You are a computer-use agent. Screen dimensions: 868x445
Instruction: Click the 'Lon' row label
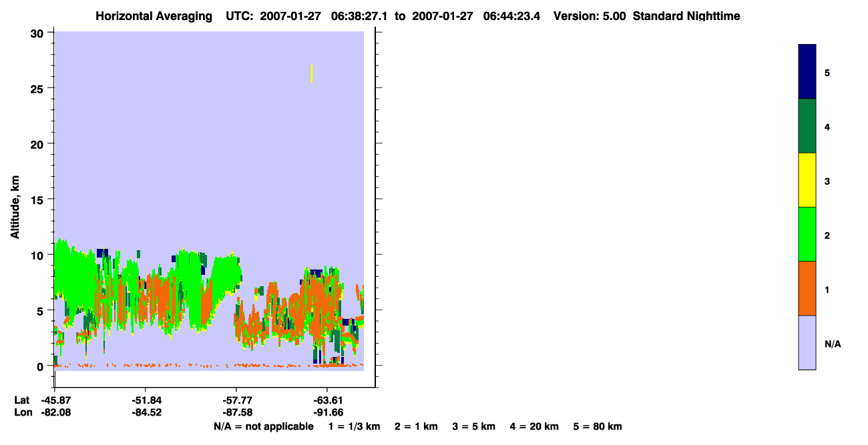23,412
